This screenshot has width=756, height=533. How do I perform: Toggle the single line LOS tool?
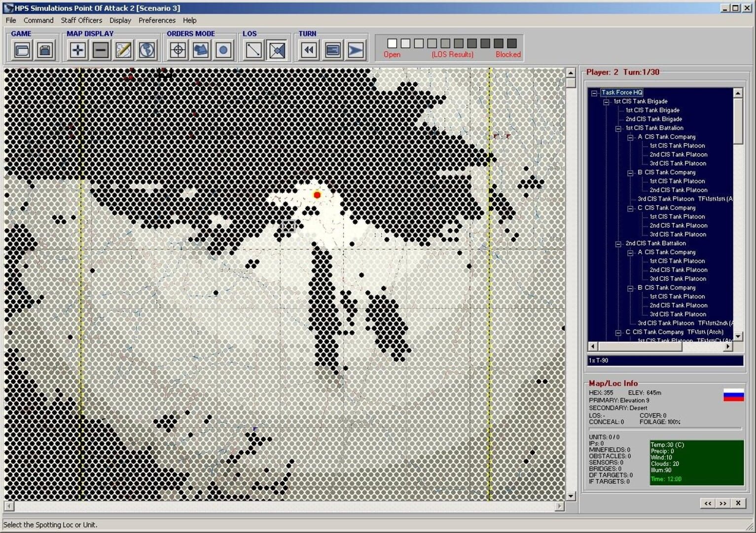coord(252,49)
